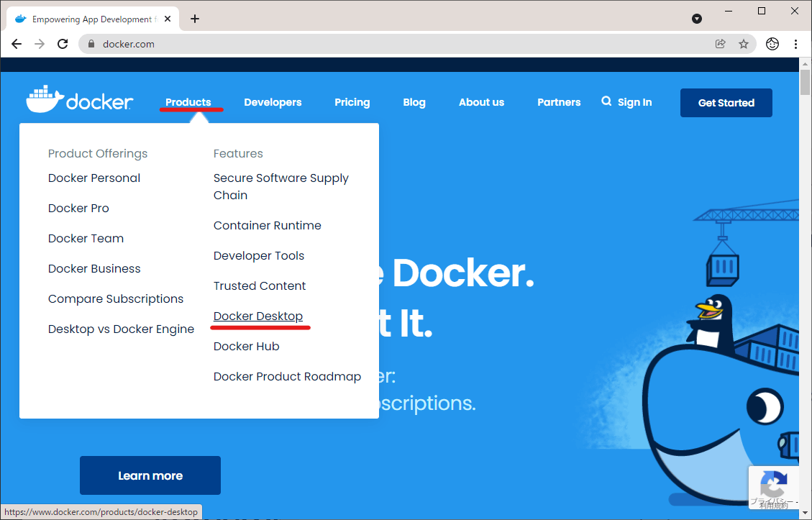
Task: Click the tab search down-arrow icon
Action: point(697,19)
